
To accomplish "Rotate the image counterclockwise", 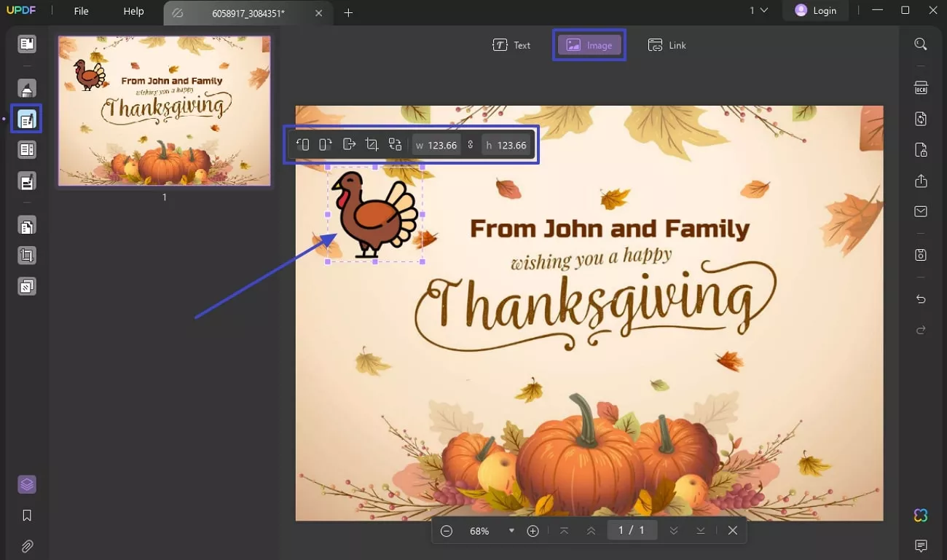I will click(303, 145).
